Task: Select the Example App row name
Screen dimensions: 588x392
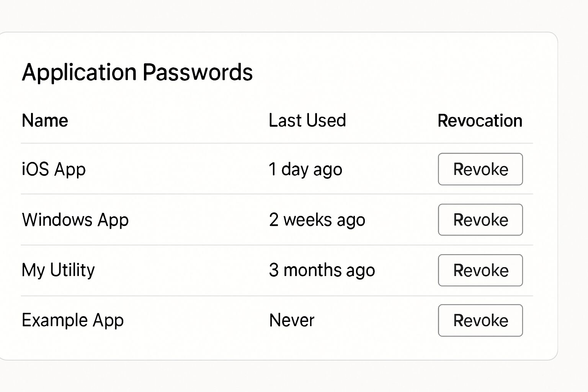Action: 73,320
